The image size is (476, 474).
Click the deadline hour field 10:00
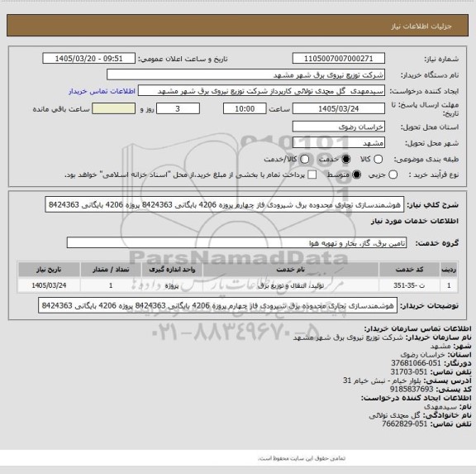[245, 108]
